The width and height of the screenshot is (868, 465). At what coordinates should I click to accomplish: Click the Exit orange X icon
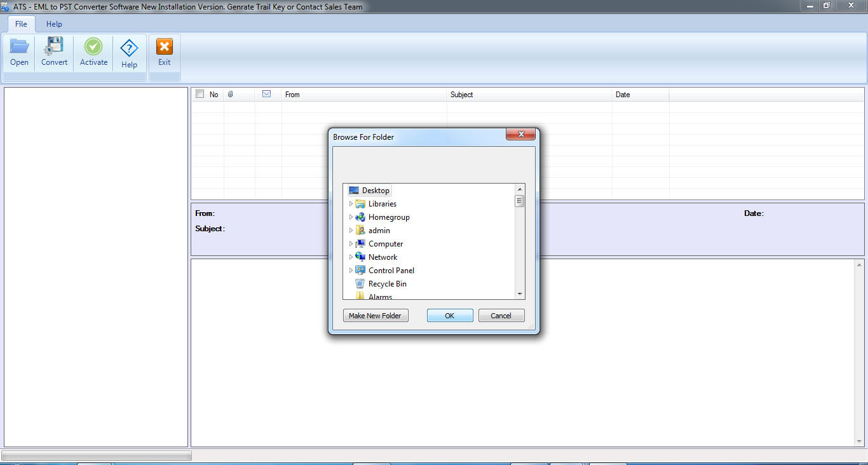pyautogui.click(x=165, y=46)
